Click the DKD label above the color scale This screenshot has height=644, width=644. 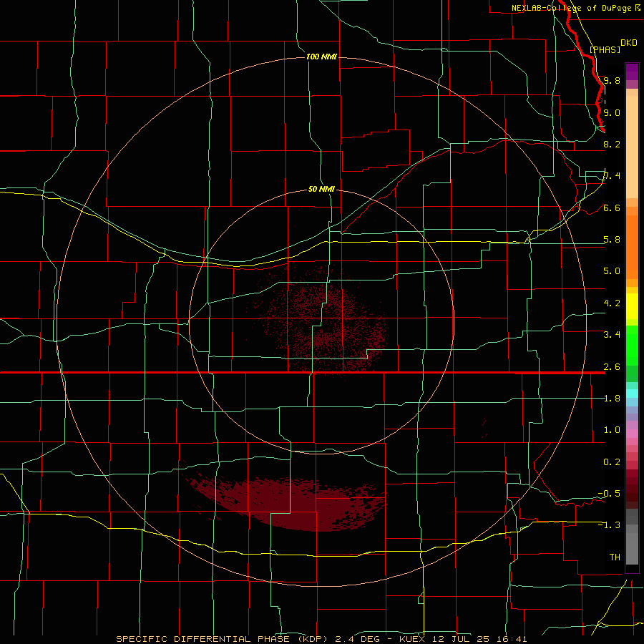[629, 43]
